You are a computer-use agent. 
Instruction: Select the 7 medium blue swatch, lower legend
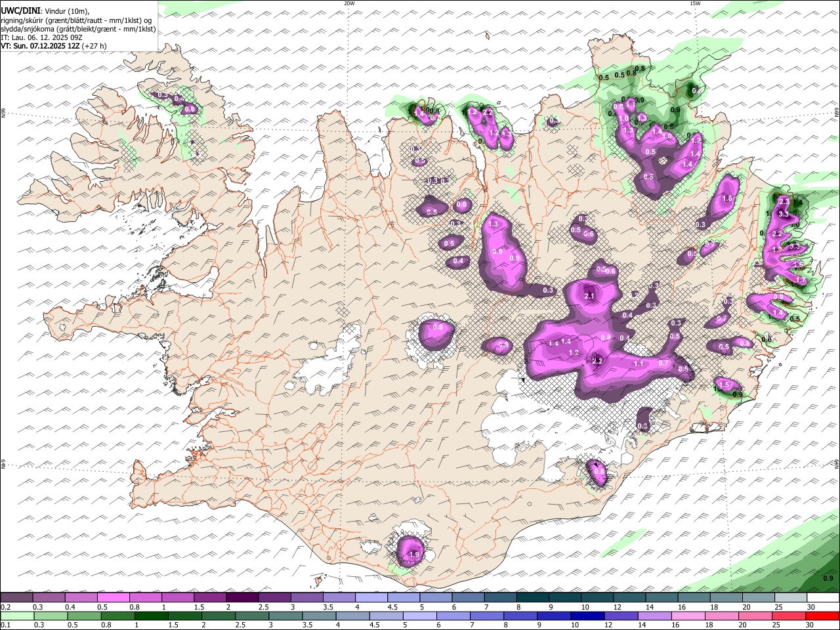487,616
